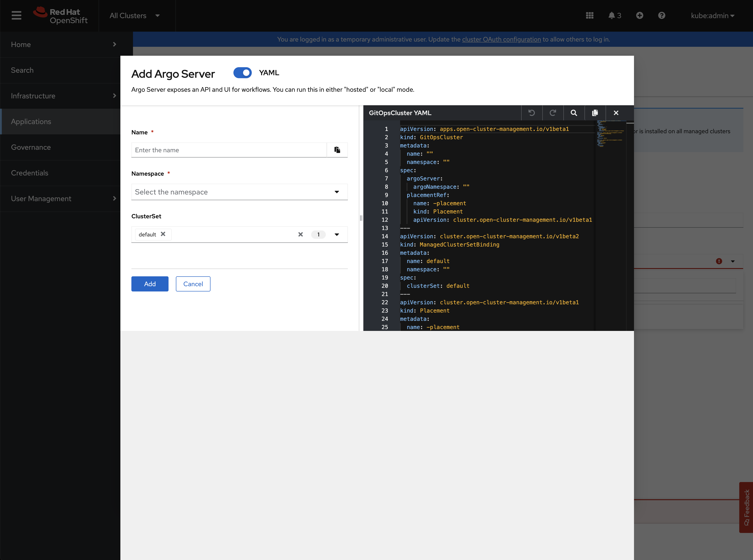Open the help question mark icon
Screen dimensions: 753x560
[x=662, y=16]
